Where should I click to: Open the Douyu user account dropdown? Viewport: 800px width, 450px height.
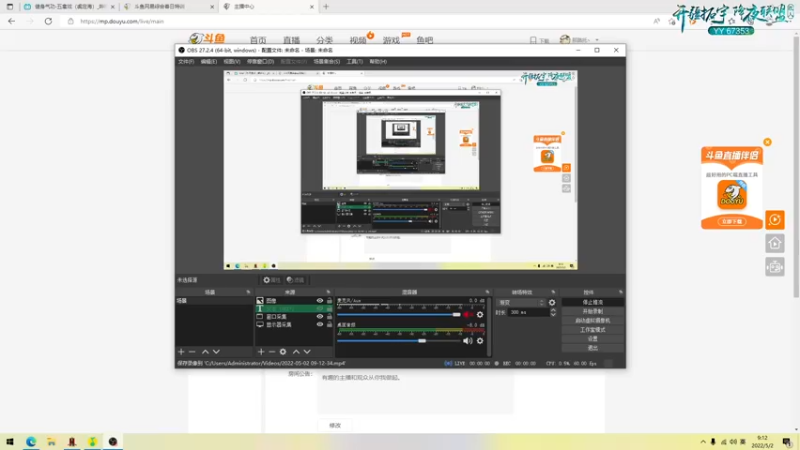(580, 40)
